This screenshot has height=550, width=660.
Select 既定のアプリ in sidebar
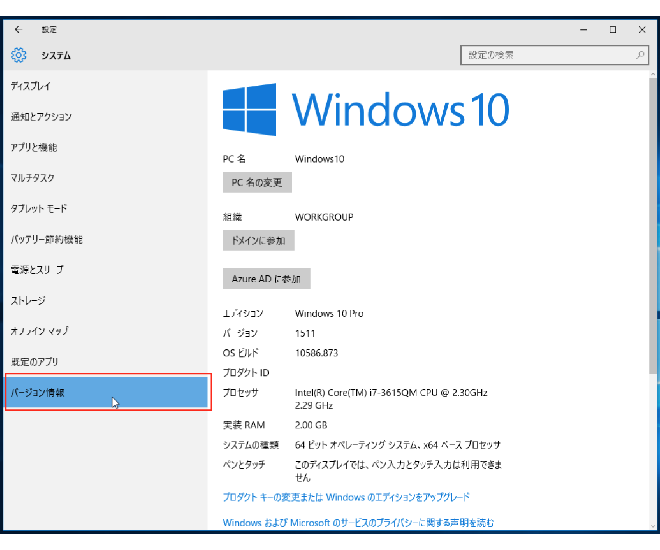coord(106,362)
